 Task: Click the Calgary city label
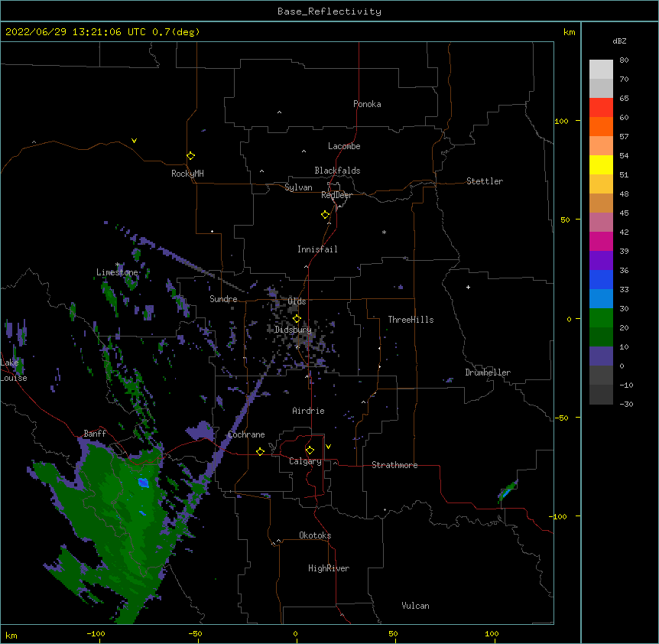[x=305, y=461]
